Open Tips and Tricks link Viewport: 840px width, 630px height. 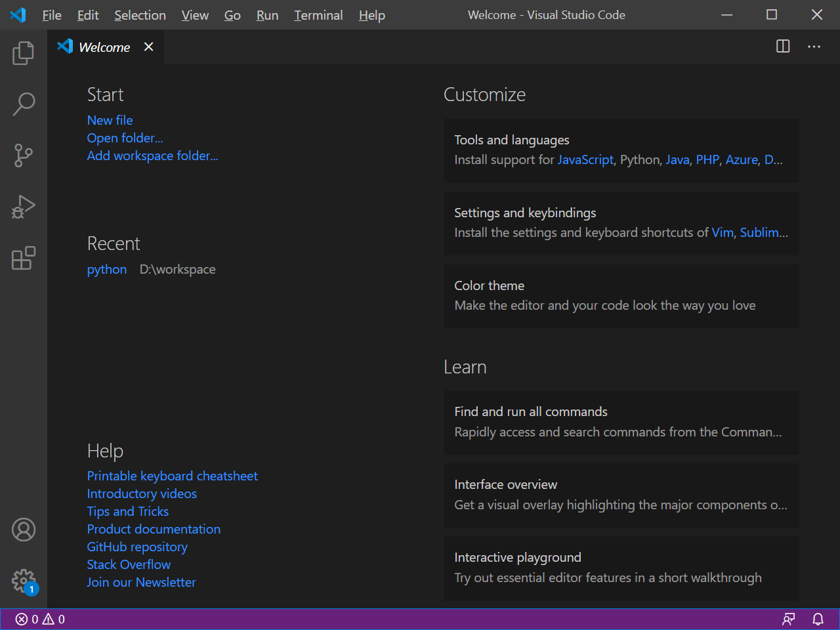(x=128, y=511)
